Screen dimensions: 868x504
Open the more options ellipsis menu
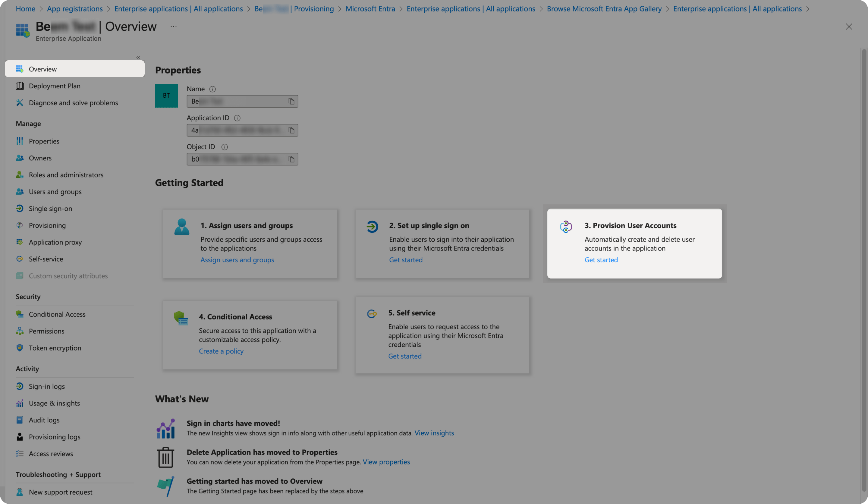coord(174,27)
